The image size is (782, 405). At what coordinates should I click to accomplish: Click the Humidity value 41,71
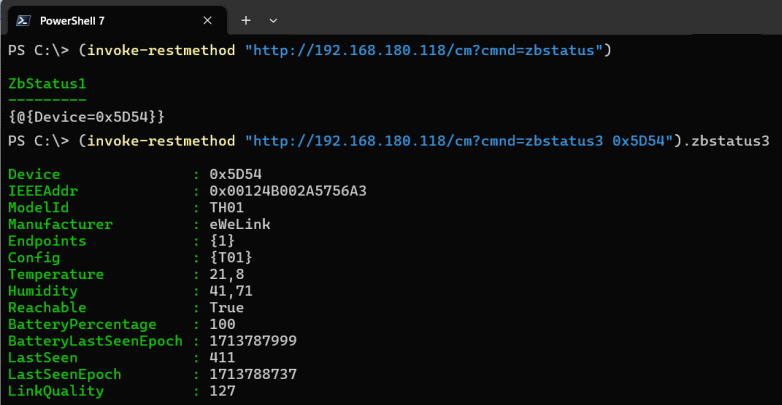point(231,291)
